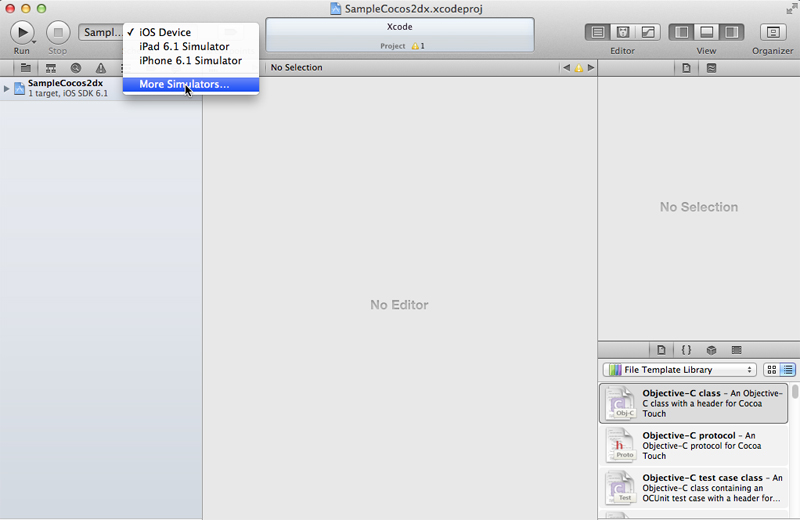This screenshot has height=520, width=800.
Task: Open the Organizer window
Action: point(773,32)
